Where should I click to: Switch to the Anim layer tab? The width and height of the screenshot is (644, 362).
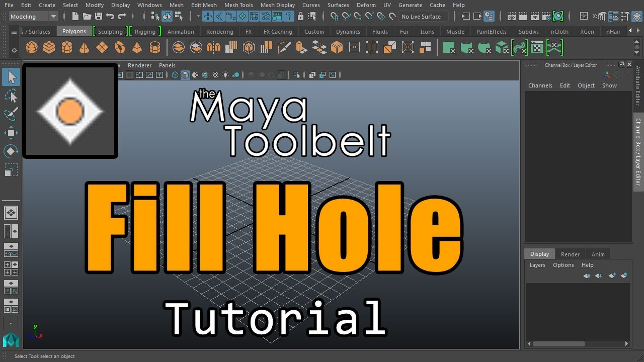[598, 254]
